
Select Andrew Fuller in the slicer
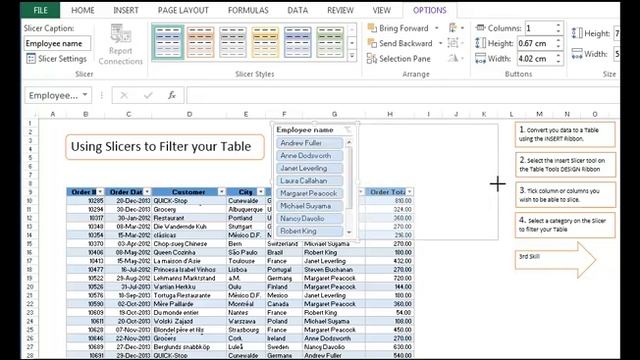coord(309,143)
